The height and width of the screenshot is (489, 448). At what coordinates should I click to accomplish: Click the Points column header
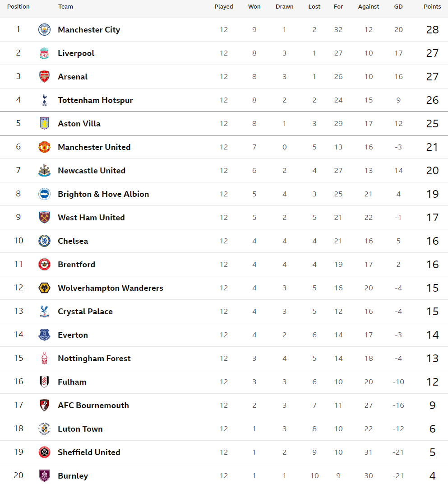[432, 7]
